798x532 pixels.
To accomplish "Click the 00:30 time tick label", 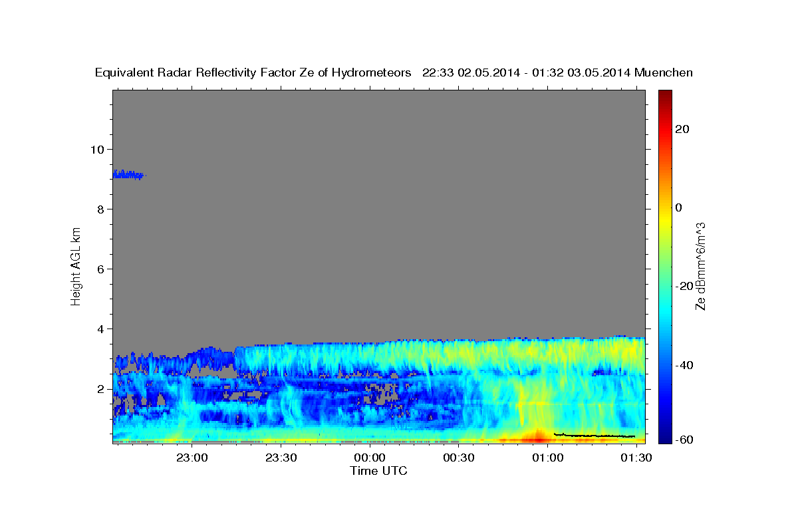I will click(458, 458).
